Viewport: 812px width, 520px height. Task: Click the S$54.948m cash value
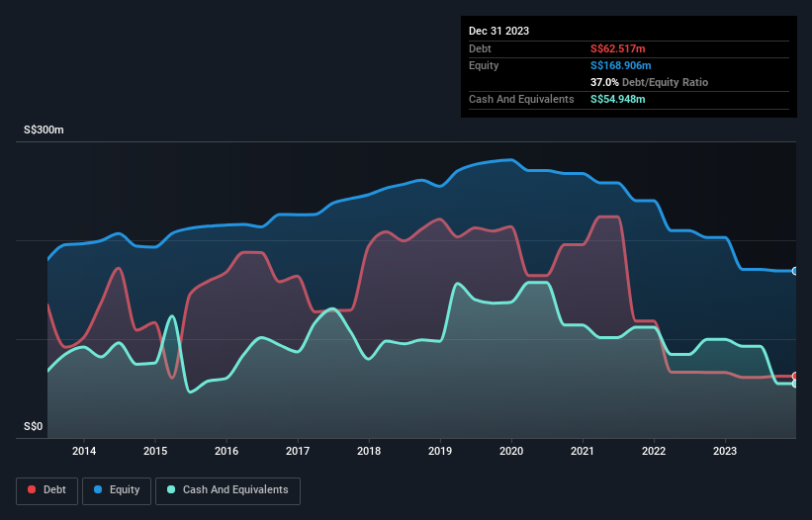(618, 99)
